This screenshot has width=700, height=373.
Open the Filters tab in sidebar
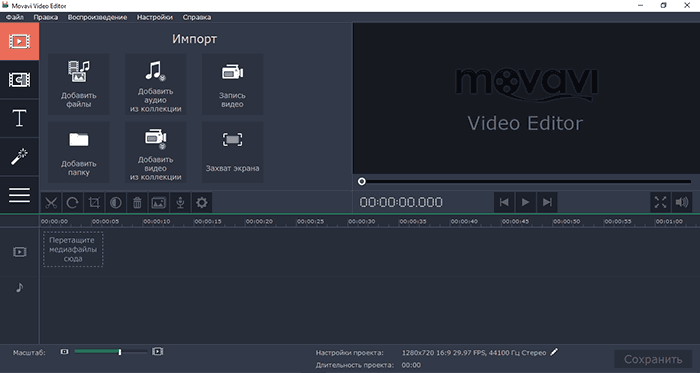click(19, 80)
